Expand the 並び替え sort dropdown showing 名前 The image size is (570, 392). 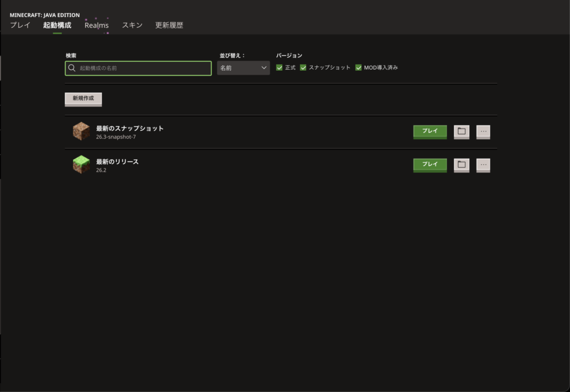(x=243, y=68)
